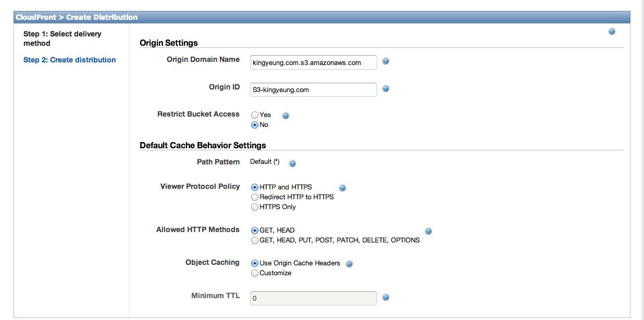644x320 pixels.
Task: Click the CloudFront > Create Distribution title
Action: [x=77, y=17]
